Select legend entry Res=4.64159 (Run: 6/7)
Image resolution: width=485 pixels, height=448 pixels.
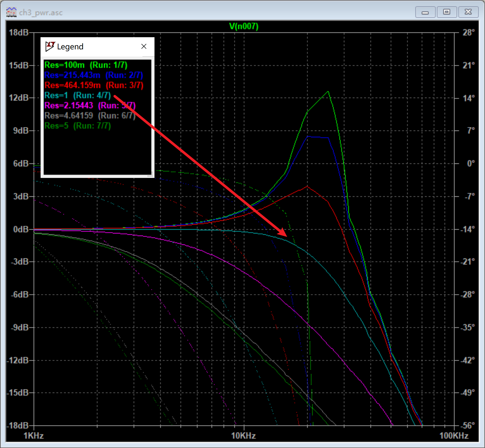click(x=90, y=116)
